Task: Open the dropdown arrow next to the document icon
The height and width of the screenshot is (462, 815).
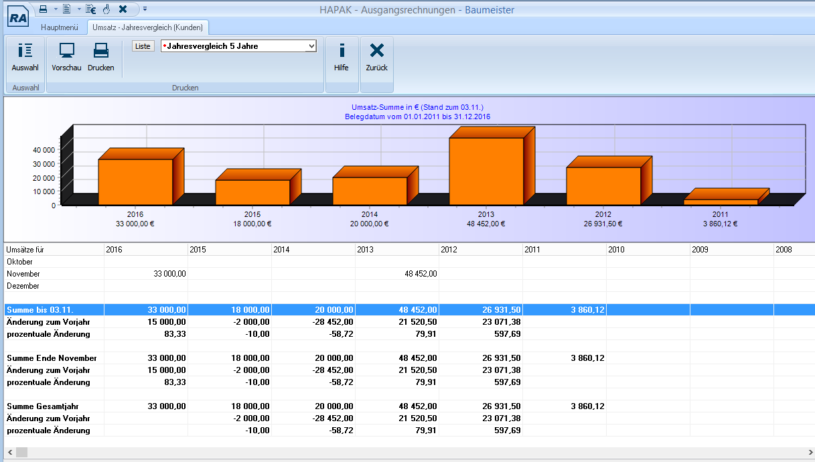Action: pos(78,9)
